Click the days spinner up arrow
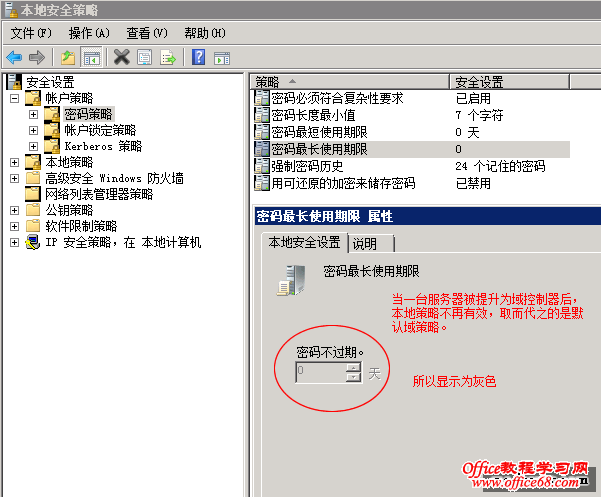The image size is (601, 497). (x=353, y=368)
